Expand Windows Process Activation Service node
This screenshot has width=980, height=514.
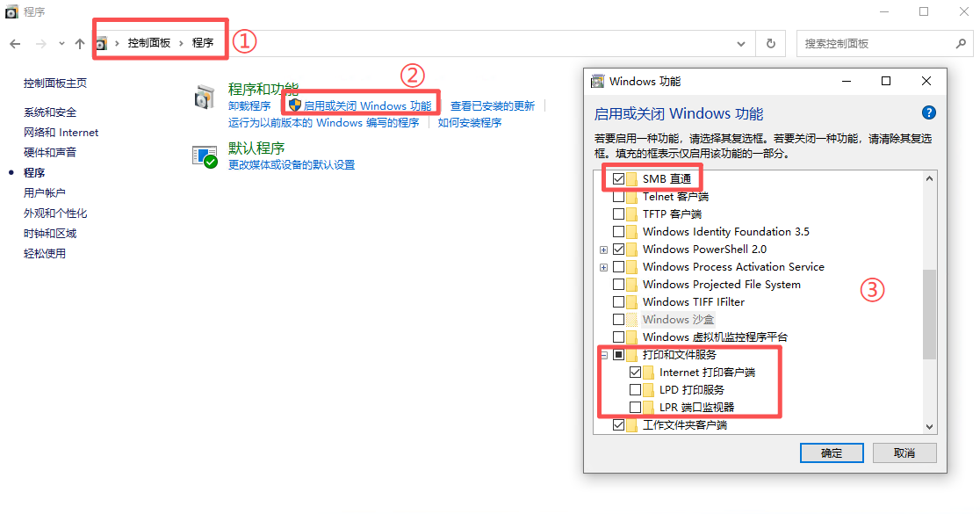pyautogui.click(x=604, y=267)
